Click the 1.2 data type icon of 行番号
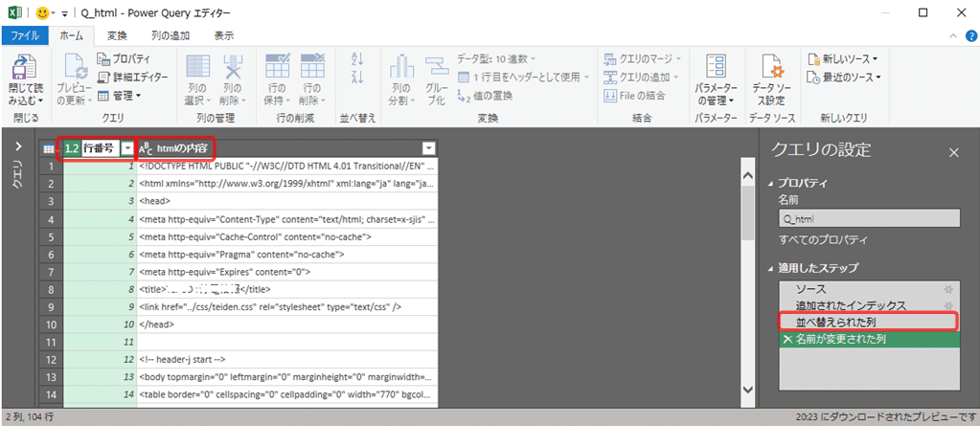Screen dimensions: 980x426 72,148
